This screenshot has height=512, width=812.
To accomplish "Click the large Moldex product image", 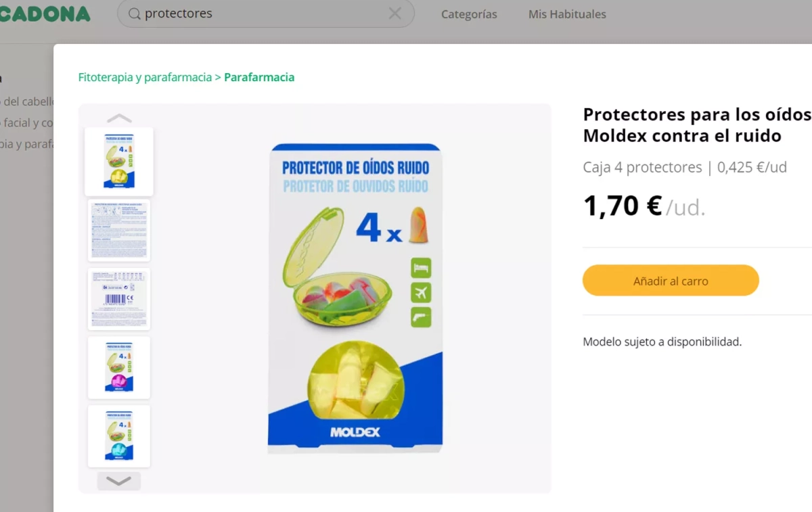I will [x=355, y=298].
